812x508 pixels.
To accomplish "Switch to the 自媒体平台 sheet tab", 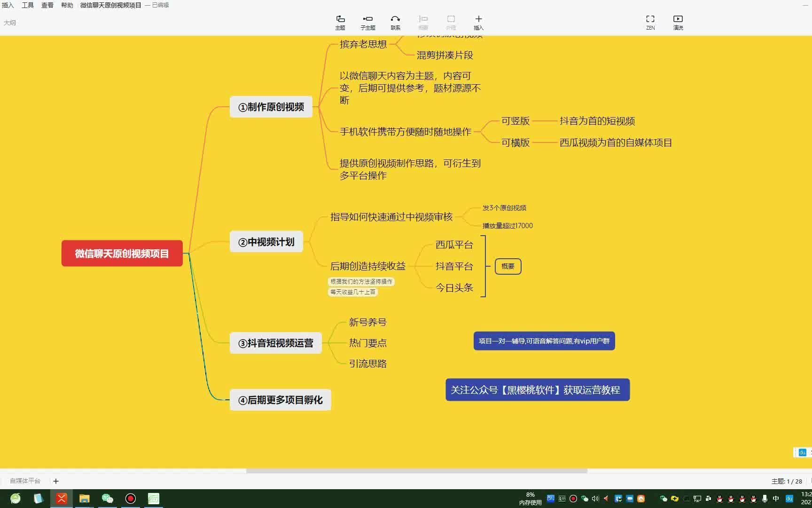I will click(x=25, y=481).
